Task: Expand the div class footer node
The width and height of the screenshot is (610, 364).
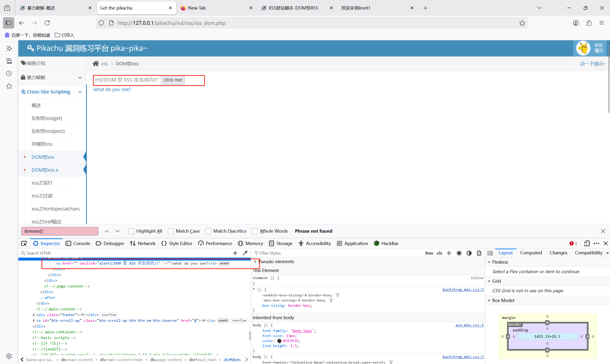Action: (x=34, y=315)
